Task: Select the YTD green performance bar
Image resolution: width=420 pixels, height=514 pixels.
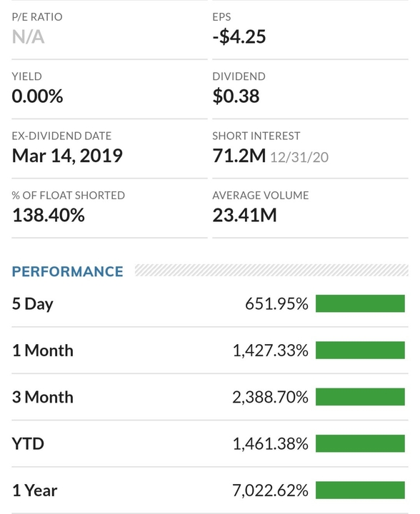Action: pyautogui.click(x=360, y=443)
